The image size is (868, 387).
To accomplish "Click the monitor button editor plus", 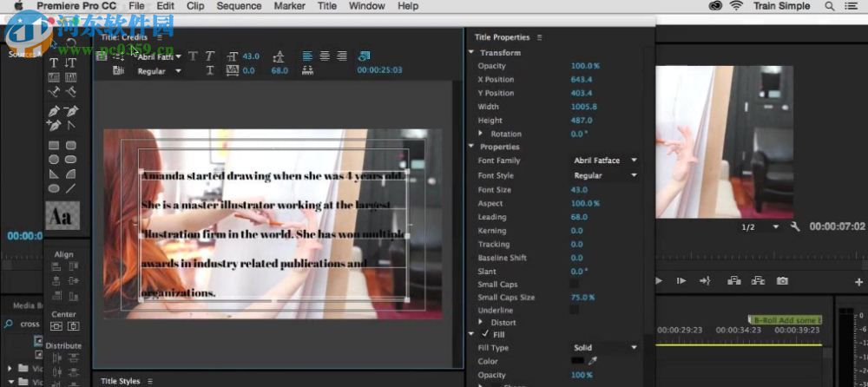I will pyautogui.click(x=859, y=282).
